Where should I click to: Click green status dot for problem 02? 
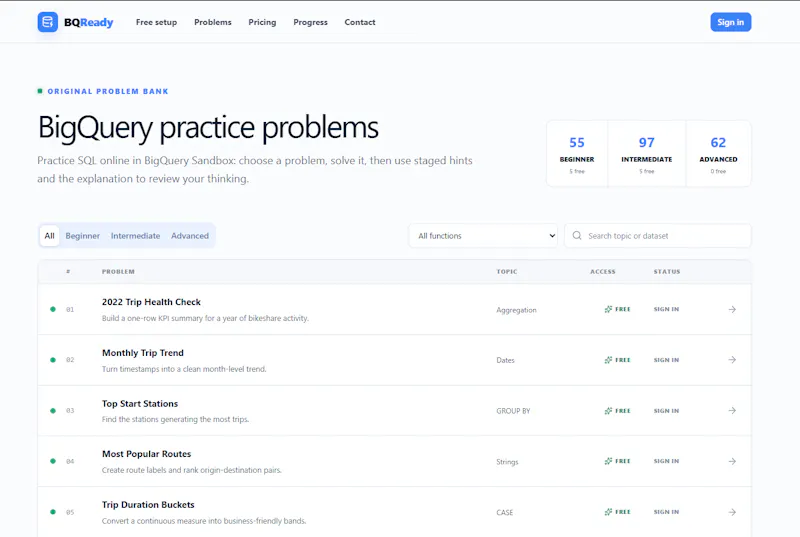tap(53, 360)
